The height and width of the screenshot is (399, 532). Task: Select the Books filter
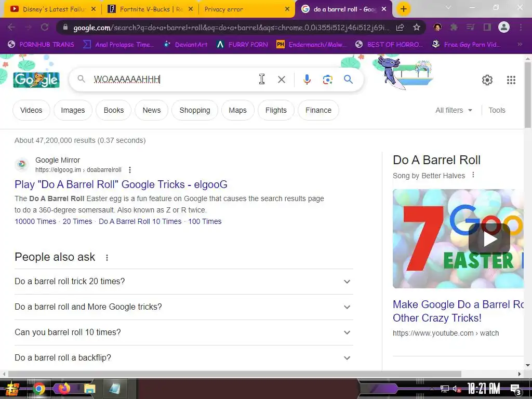pos(114,110)
